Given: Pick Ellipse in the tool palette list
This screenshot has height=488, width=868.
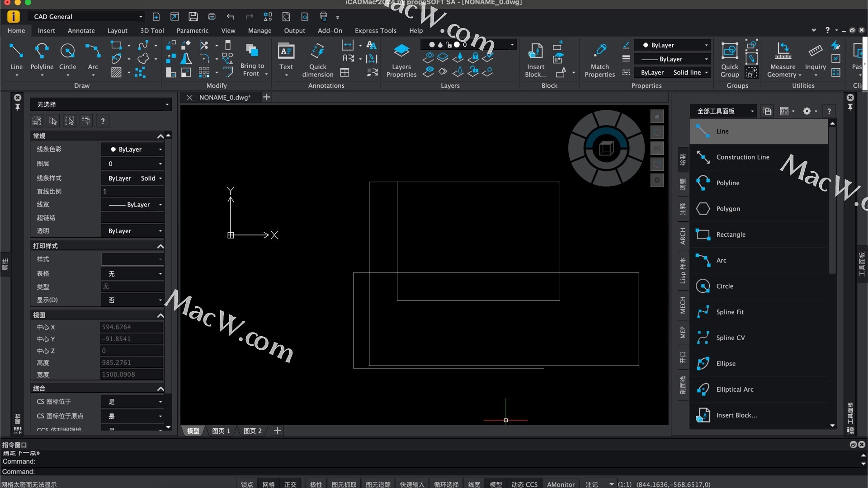Looking at the screenshot, I should 726,364.
